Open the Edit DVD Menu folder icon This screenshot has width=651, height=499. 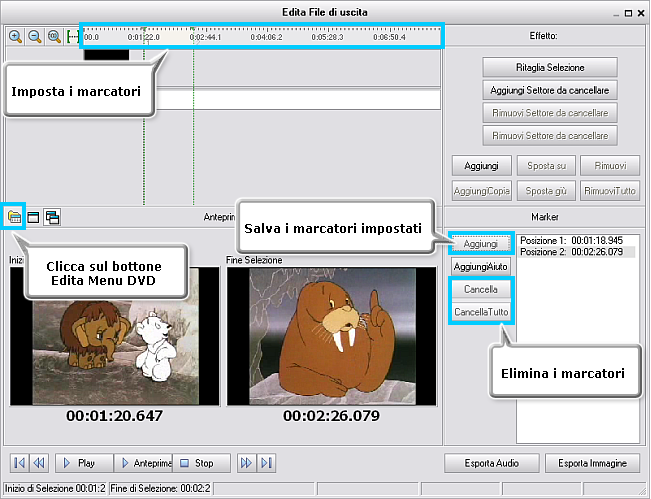(14, 216)
